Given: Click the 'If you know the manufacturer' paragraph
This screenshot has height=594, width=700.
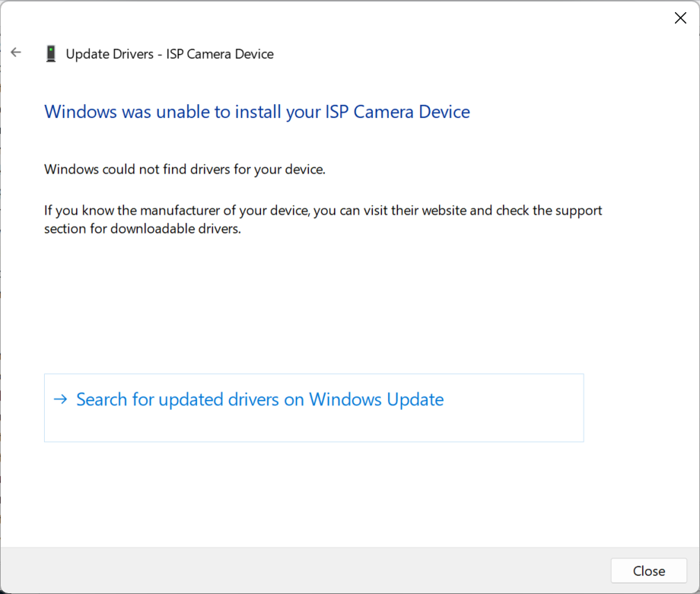Looking at the screenshot, I should coord(323,210).
